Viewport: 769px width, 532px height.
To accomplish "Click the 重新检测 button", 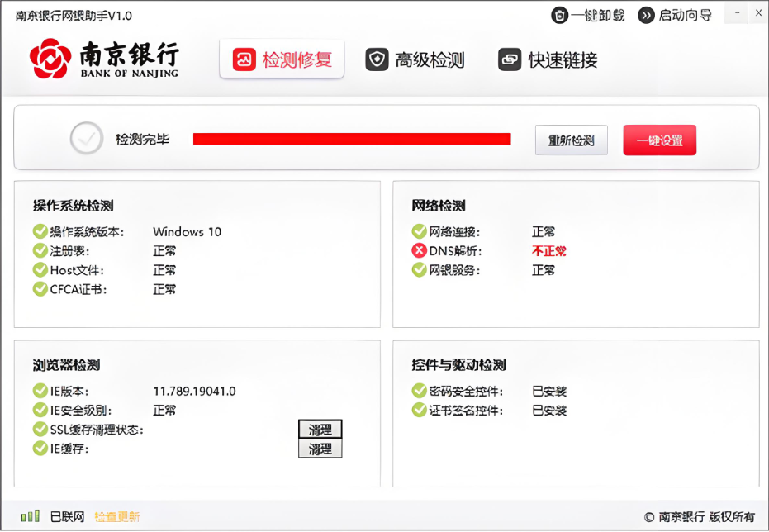I will click(x=571, y=140).
